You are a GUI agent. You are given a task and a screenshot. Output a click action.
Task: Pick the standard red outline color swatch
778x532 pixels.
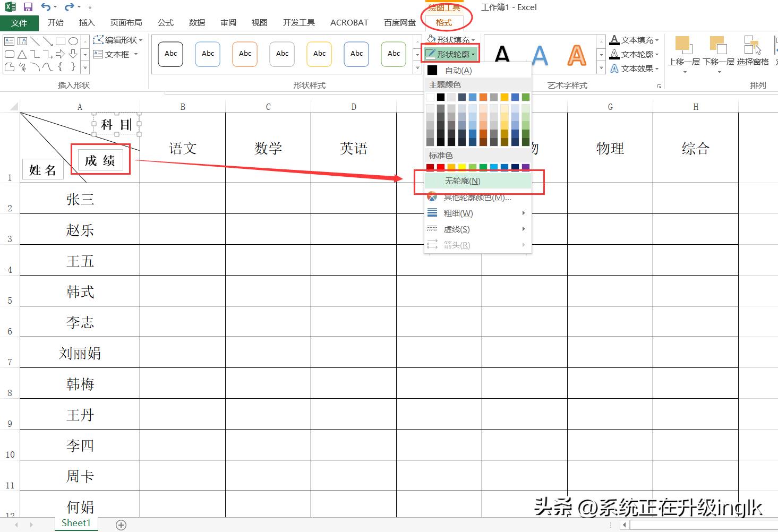pos(441,167)
